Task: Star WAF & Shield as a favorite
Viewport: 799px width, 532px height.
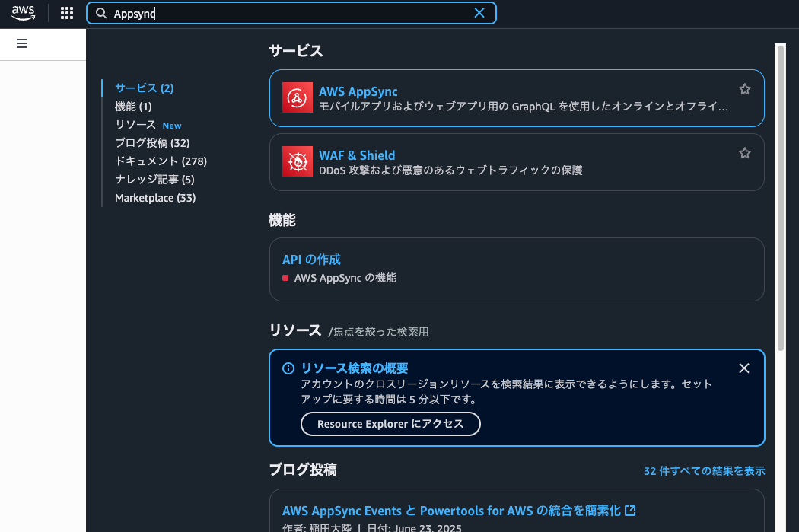Action: click(x=744, y=152)
